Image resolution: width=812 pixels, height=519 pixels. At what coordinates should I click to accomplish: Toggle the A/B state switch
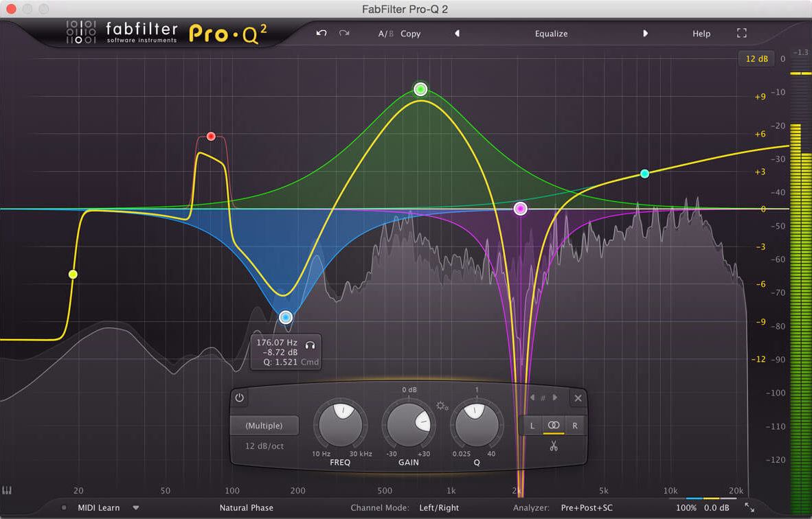385,34
